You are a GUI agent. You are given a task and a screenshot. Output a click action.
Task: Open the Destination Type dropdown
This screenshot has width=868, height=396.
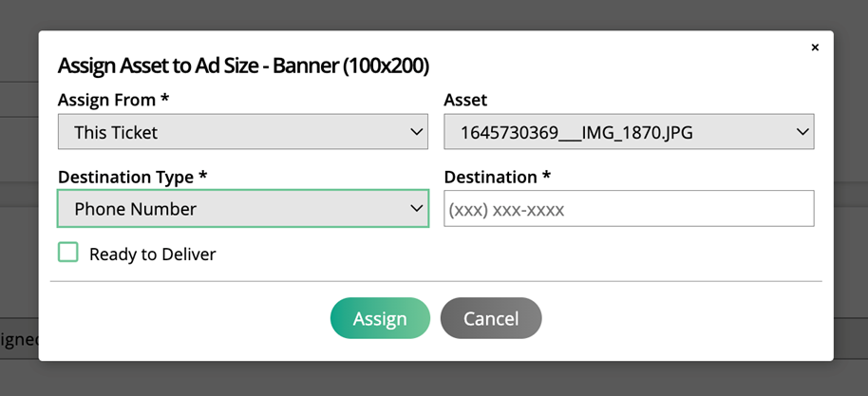pyautogui.click(x=242, y=209)
